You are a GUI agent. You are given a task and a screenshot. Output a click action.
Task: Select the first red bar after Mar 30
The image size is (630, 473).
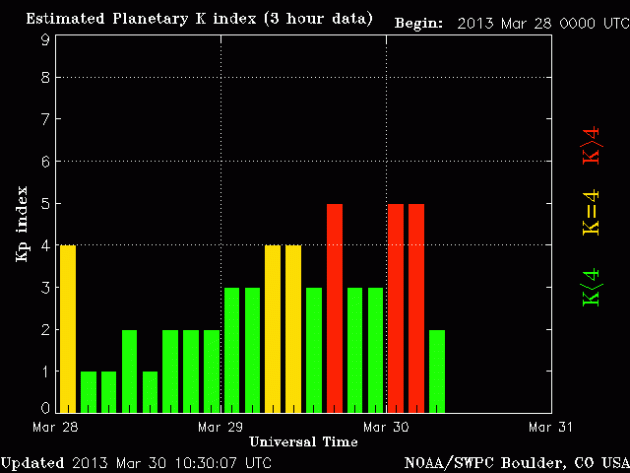coord(395,307)
